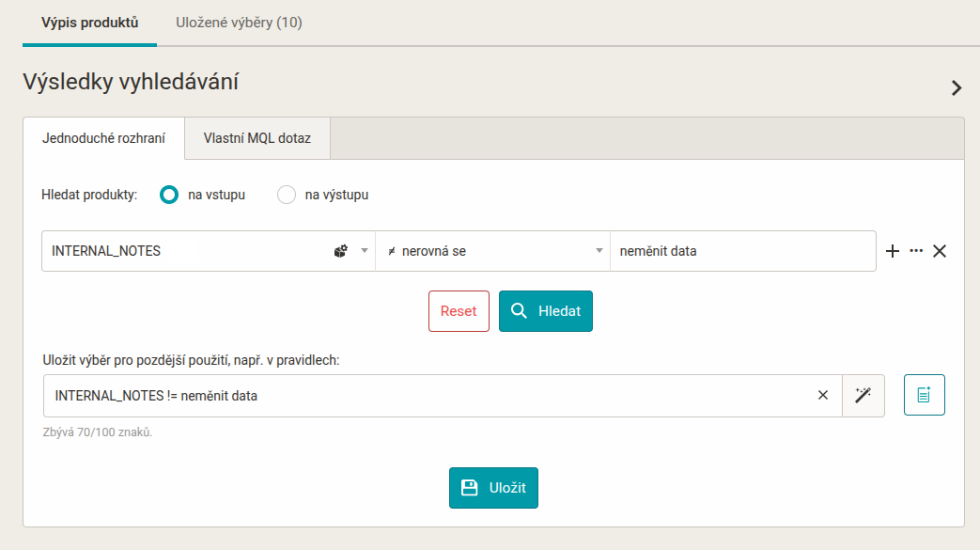Click the red Reset button

459,311
